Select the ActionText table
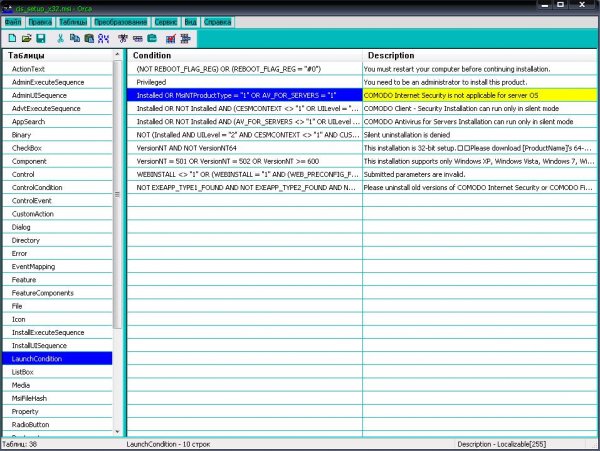Screen dimensions: 600x451 (x=57, y=69)
